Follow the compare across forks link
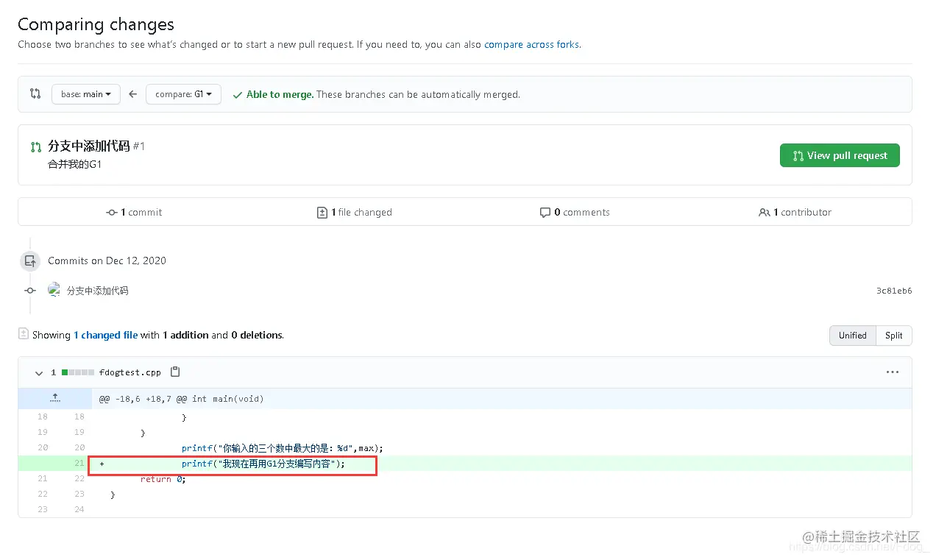 click(x=531, y=44)
